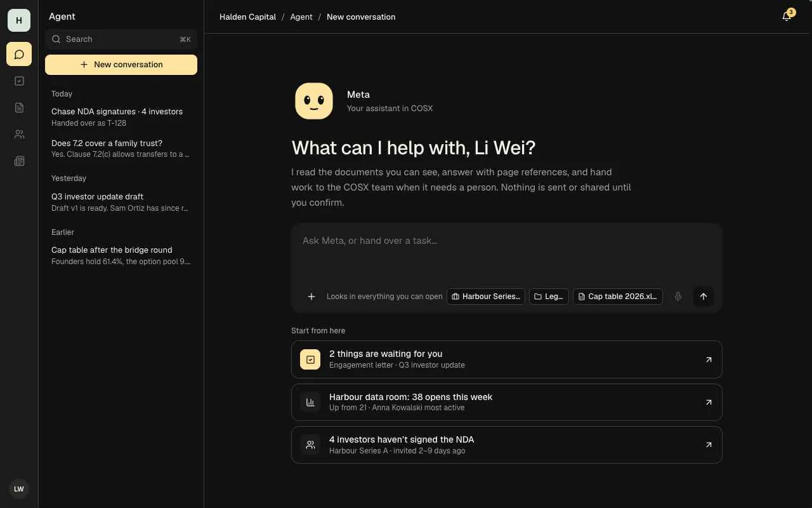The width and height of the screenshot is (812, 508).
Task: Select the Harbour Series chip
Action: pyautogui.click(x=486, y=297)
